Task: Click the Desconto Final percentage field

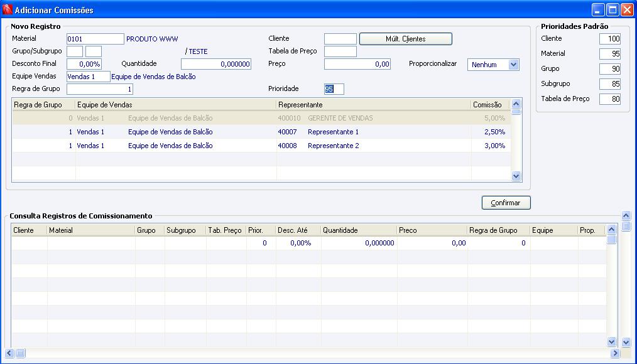Action: 84,64
